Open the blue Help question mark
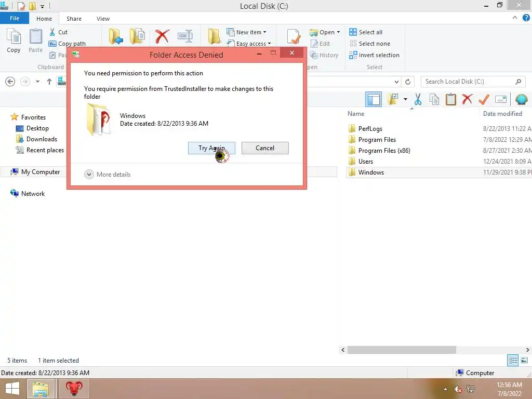The width and height of the screenshot is (532, 399). click(x=526, y=18)
